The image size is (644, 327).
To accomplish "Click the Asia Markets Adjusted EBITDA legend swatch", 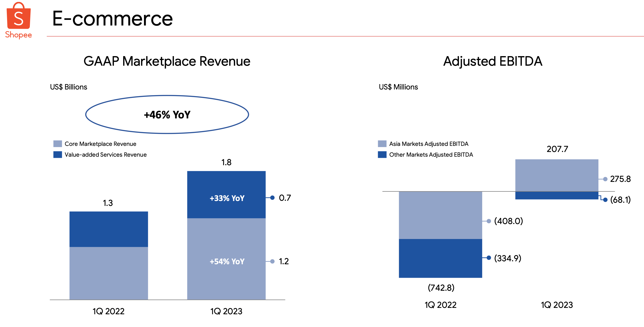I will [382, 144].
